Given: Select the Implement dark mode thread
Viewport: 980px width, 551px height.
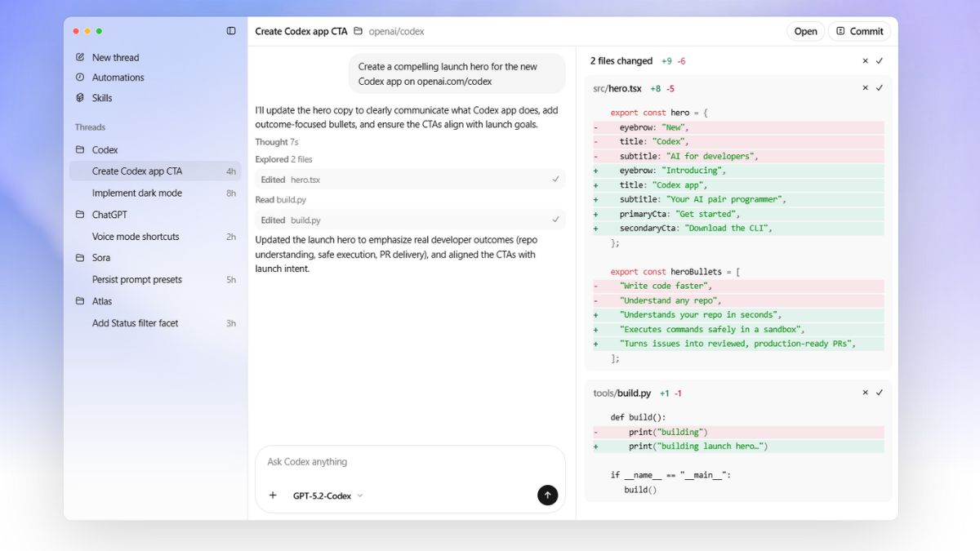Looking at the screenshot, I should click(136, 193).
